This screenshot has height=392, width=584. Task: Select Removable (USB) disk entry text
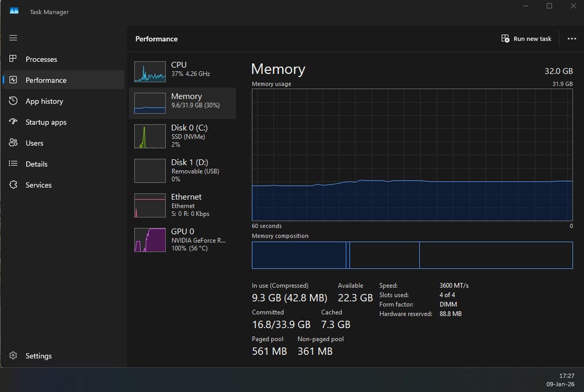[x=195, y=171]
